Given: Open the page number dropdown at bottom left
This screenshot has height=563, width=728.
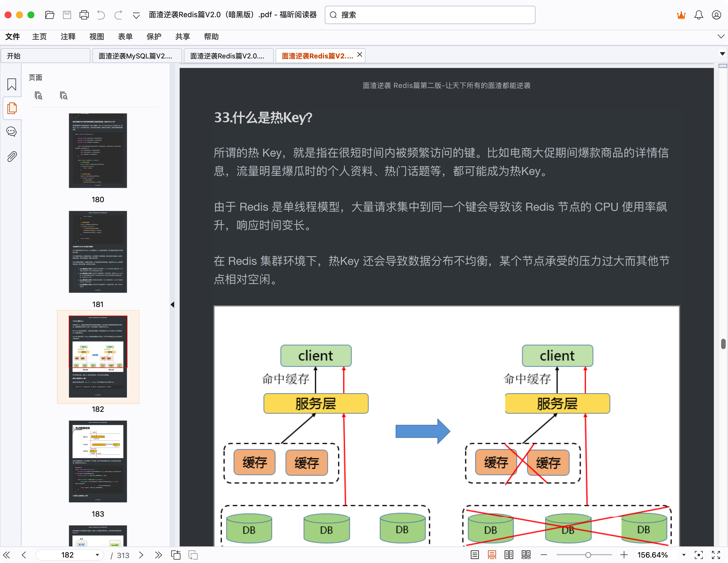Looking at the screenshot, I should [97, 555].
